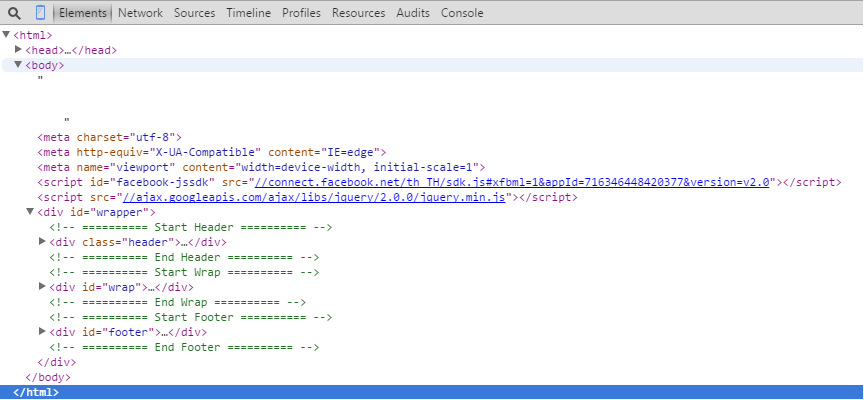Select the Start Footer comment line
Screen dimensions: 864x400
[191, 317]
